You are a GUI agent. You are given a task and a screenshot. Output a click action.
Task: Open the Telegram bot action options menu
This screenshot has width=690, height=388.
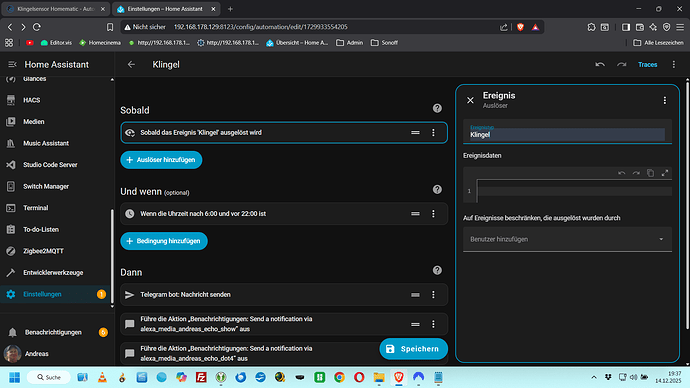[x=433, y=295]
